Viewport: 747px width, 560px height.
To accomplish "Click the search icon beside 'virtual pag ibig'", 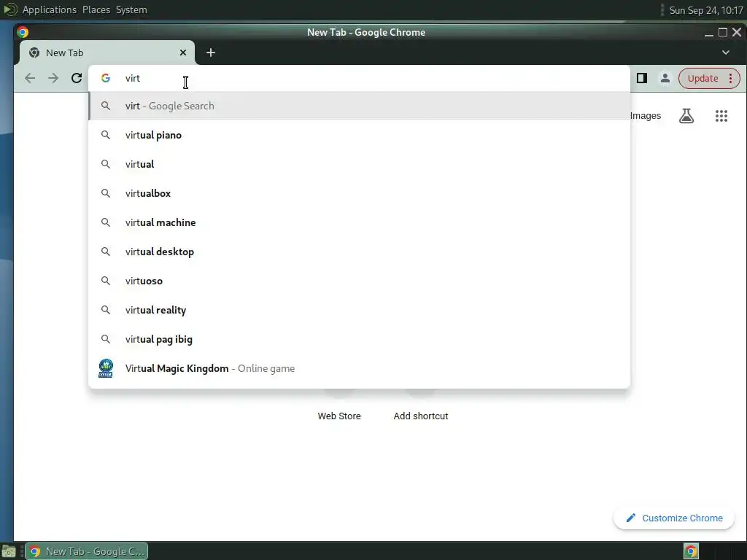I will [106, 339].
